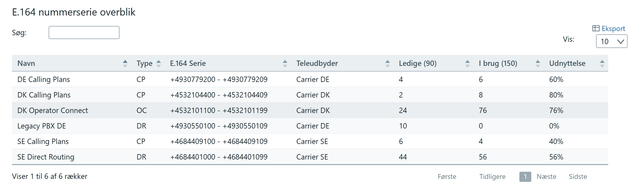The height and width of the screenshot is (192, 644).
Task: Select the Legacy PBX DE row
Action: coord(310,126)
